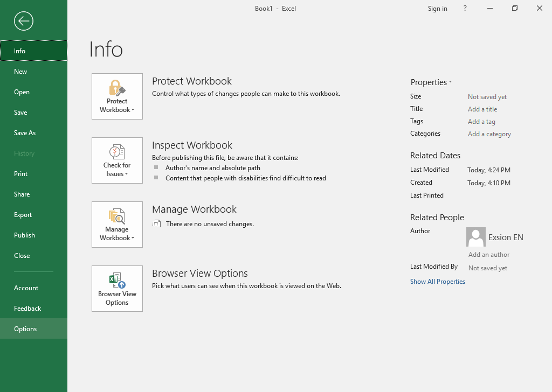The height and width of the screenshot is (392, 552).
Task: Go back using the circular arrow icon
Action: tap(24, 21)
